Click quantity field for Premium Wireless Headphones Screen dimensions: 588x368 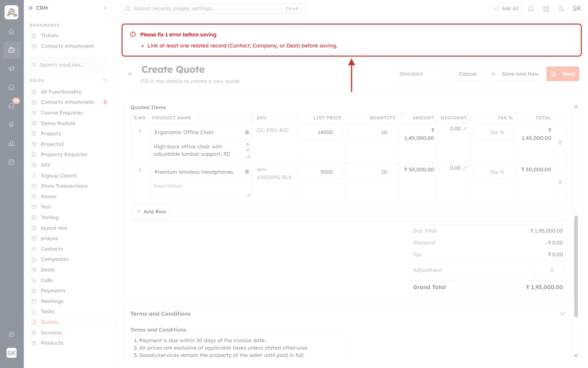click(x=372, y=172)
